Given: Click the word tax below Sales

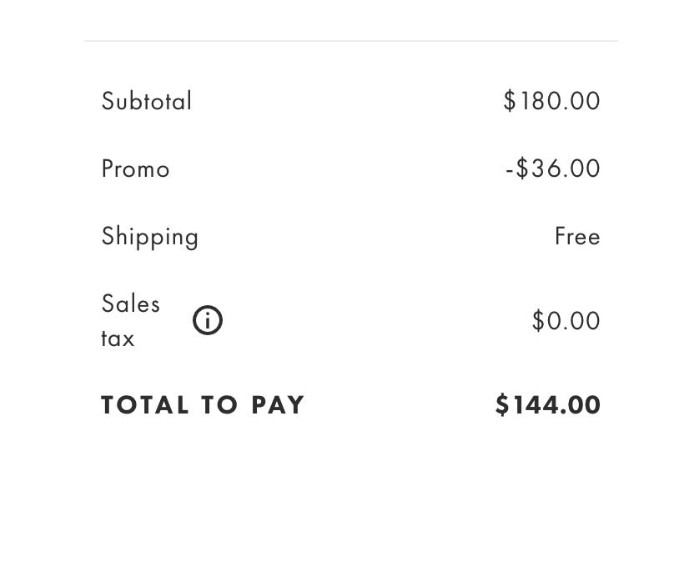Looking at the screenshot, I should (x=117, y=338).
